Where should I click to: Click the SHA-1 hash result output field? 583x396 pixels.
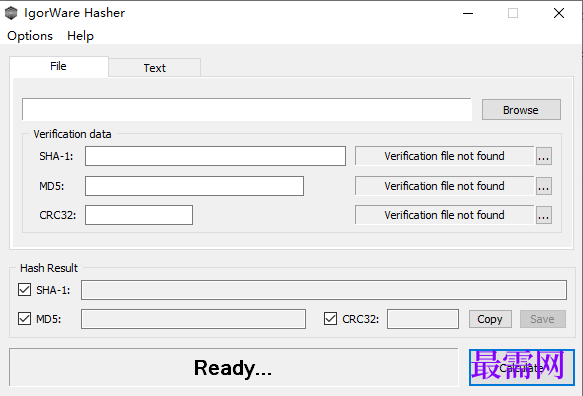(324, 290)
